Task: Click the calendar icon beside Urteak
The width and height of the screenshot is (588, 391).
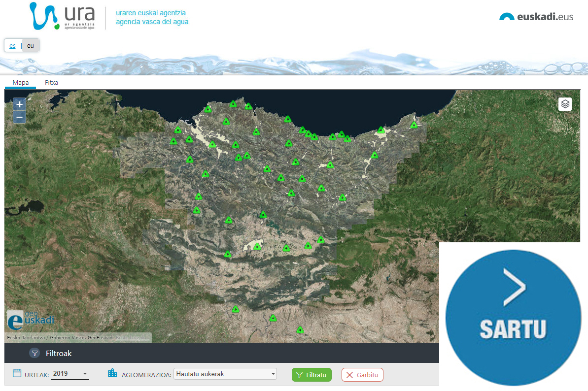Action: pos(17,373)
